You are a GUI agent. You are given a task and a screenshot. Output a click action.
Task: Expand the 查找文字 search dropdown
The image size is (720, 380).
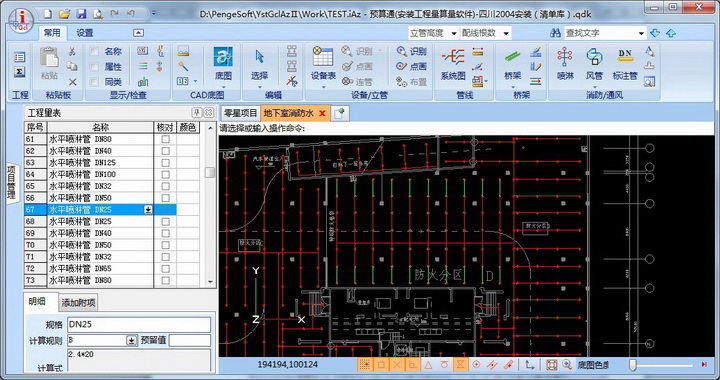[x=641, y=33]
